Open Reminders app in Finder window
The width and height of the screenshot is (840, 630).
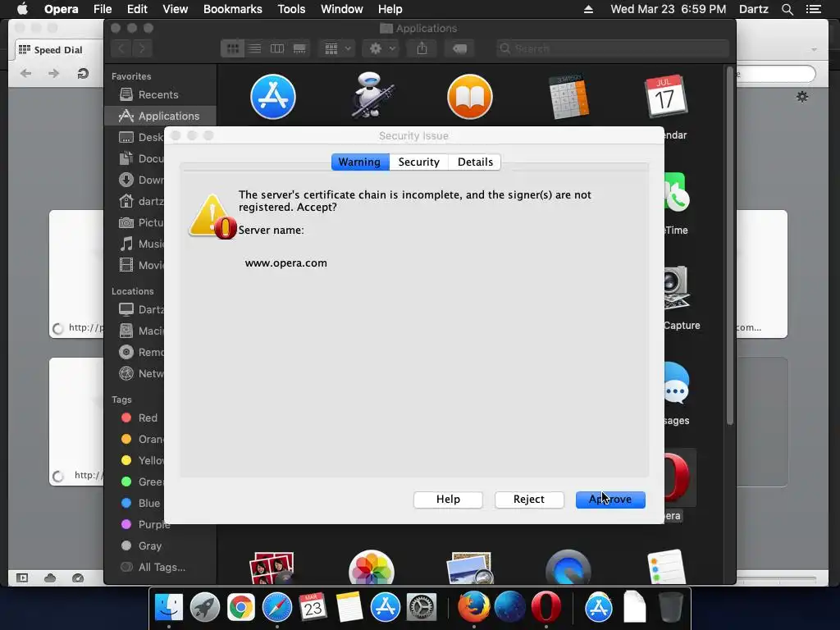tap(666, 567)
